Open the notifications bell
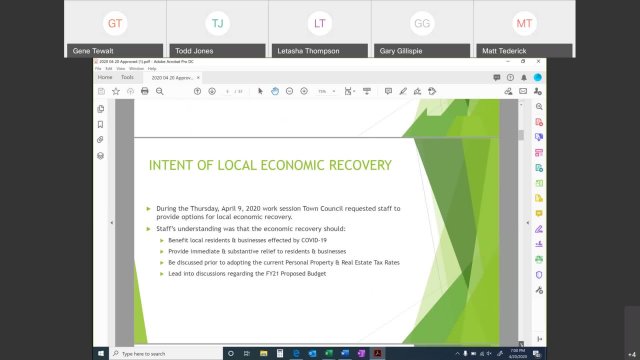 (524, 78)
